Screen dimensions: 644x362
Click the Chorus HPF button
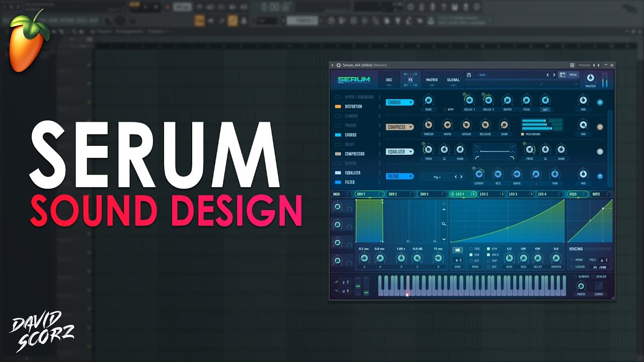(x=545, y=109)
